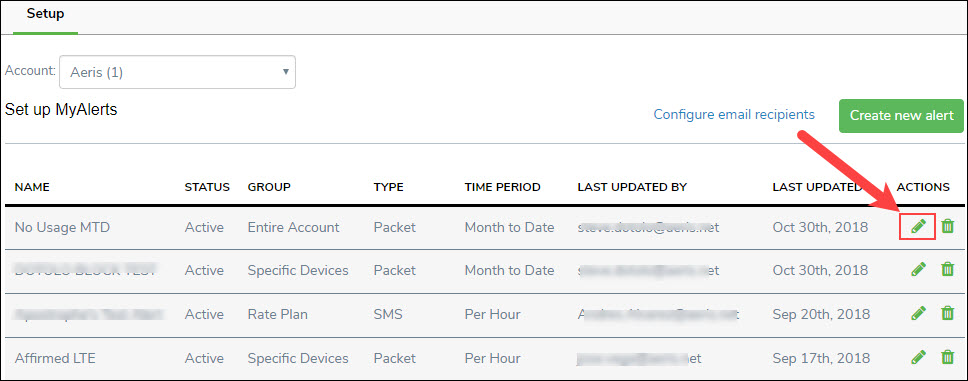The image size is (968, 381).
Task: Delete the No Usage MTD alert
Action: pos(948,226)
